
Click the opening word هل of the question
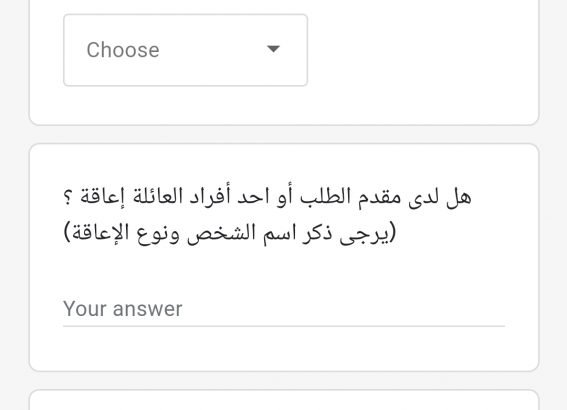point(459,197)
